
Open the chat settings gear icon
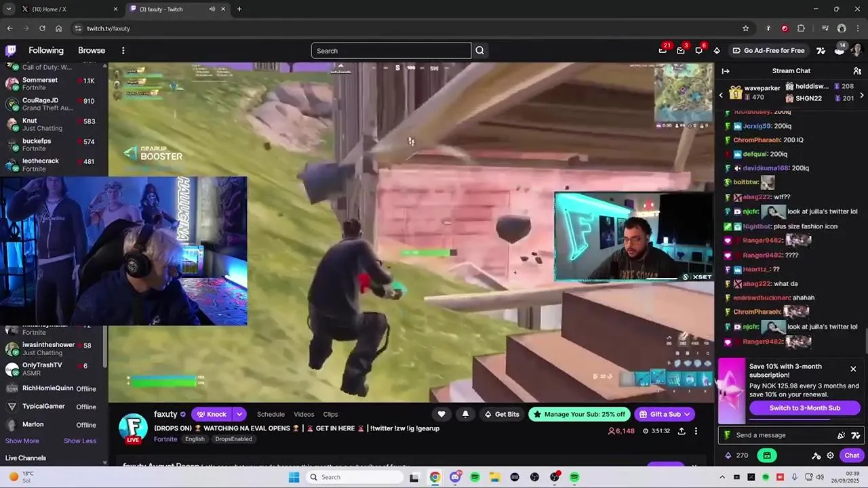point(830,455)
